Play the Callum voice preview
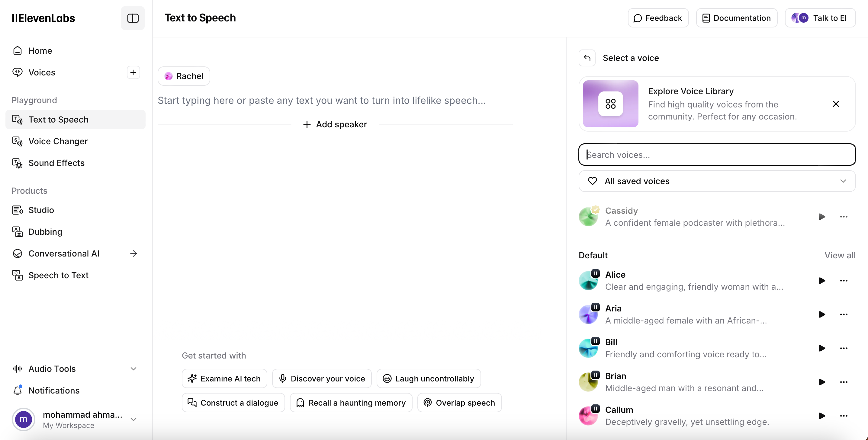 pyautogui.click(x=822, y=416)
